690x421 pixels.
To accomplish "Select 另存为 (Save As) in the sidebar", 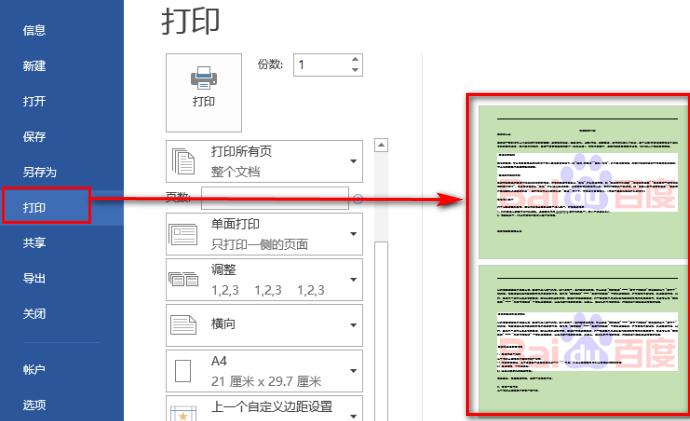I will [x=40, y=172].
